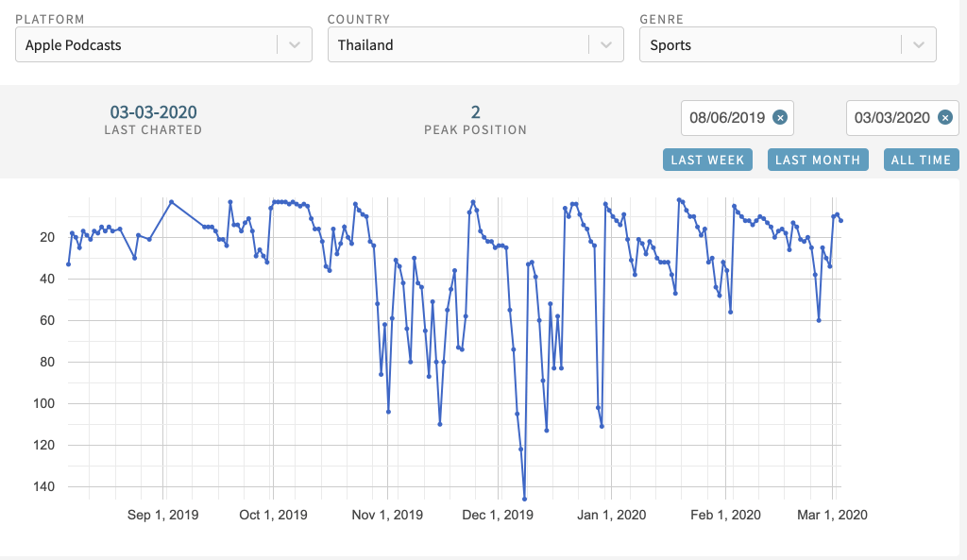Clear the 03/03/2020 end date
The height and width of the screenshot is (560, 967).
(944, 117)
